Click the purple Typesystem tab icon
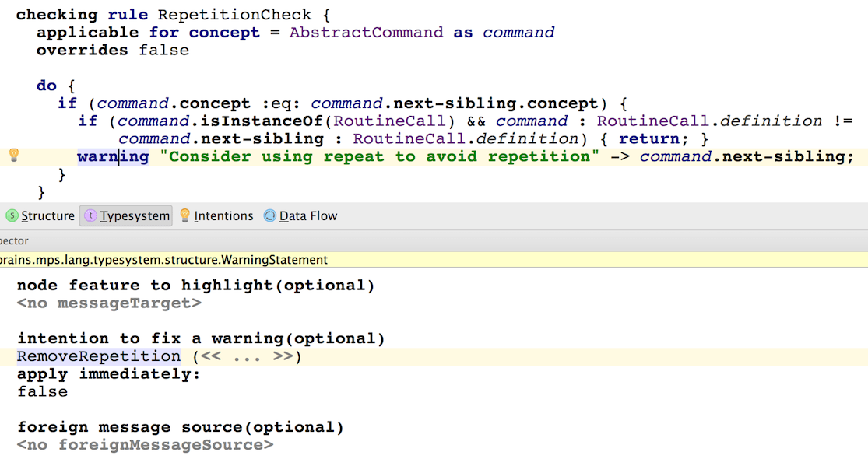Image resolution: width=868 pixels, height=473 pixels. click(93, 216)
